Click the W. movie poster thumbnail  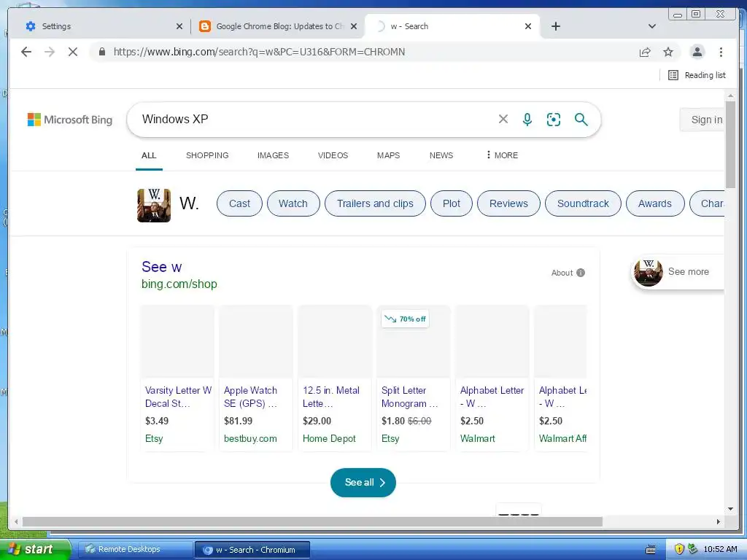154,205
